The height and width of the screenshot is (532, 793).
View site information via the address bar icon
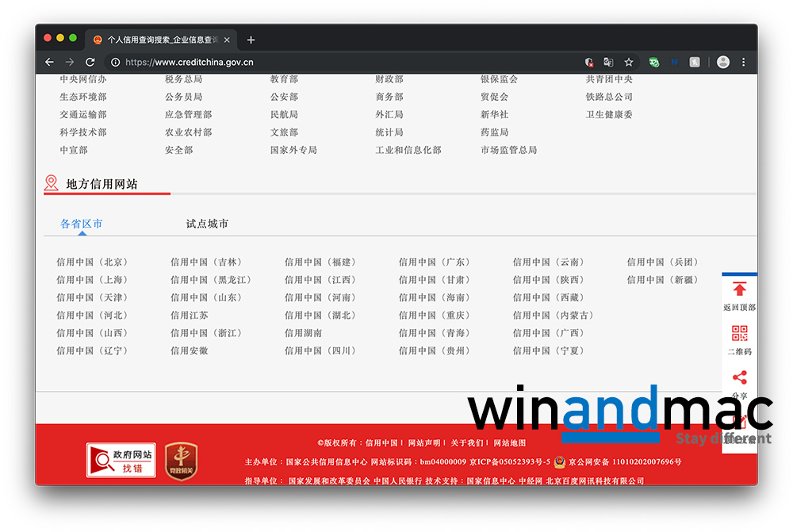point(115,62)
